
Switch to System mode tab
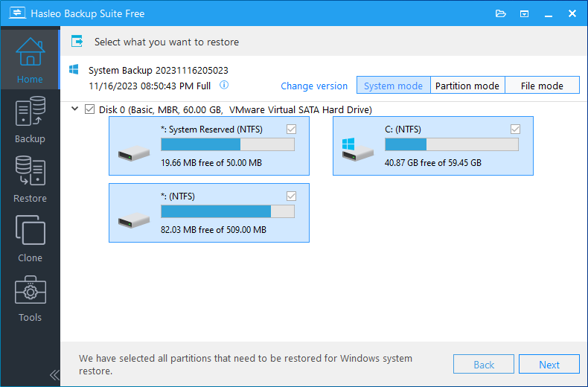click(394, 86)
